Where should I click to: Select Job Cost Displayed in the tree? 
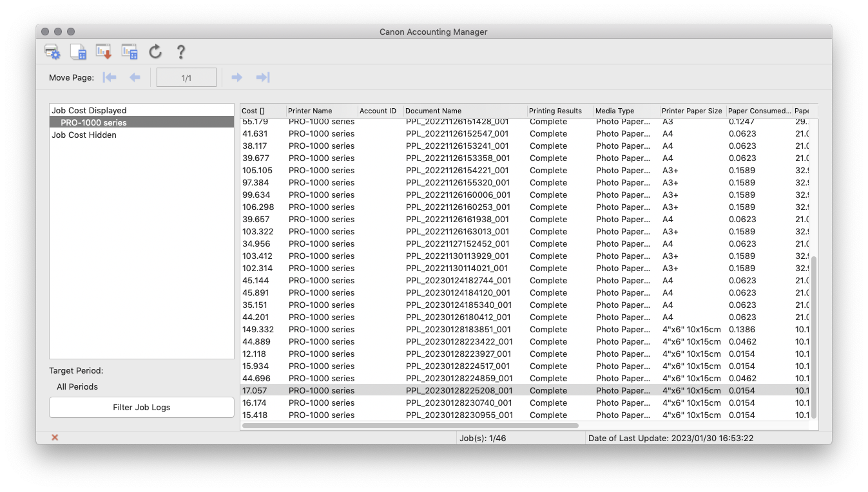90,111
